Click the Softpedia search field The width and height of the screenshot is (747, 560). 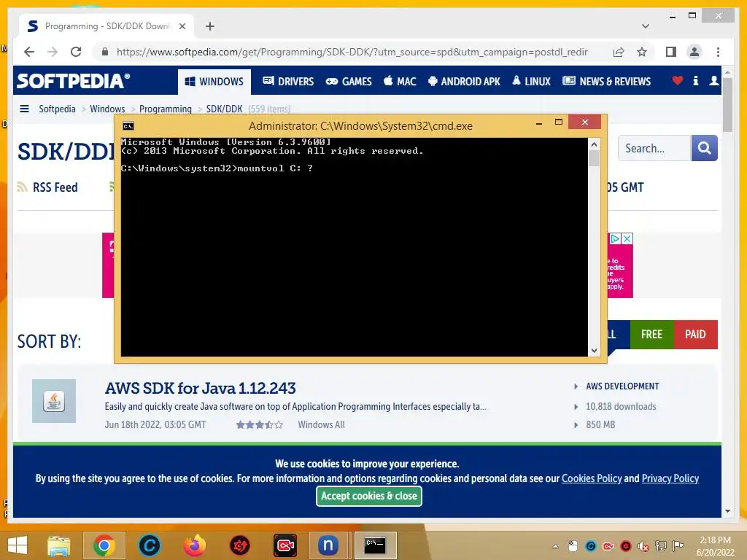(654, 148)
